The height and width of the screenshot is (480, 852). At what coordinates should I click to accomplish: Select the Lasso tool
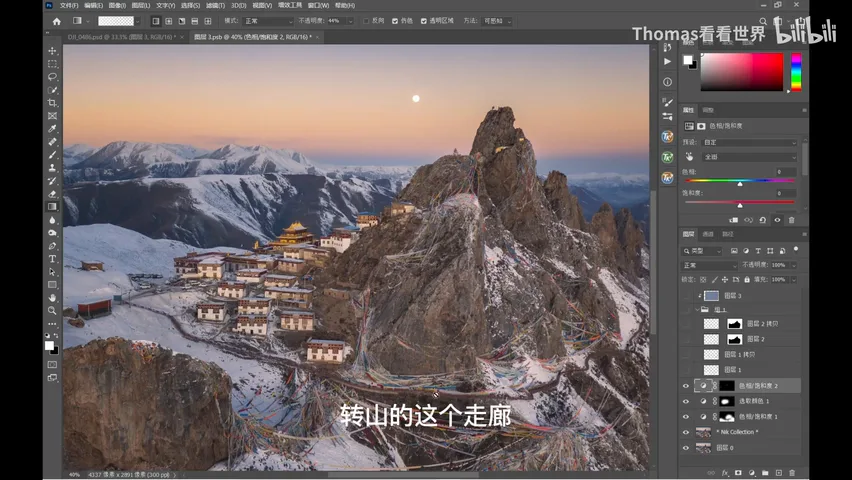(52, 77)
